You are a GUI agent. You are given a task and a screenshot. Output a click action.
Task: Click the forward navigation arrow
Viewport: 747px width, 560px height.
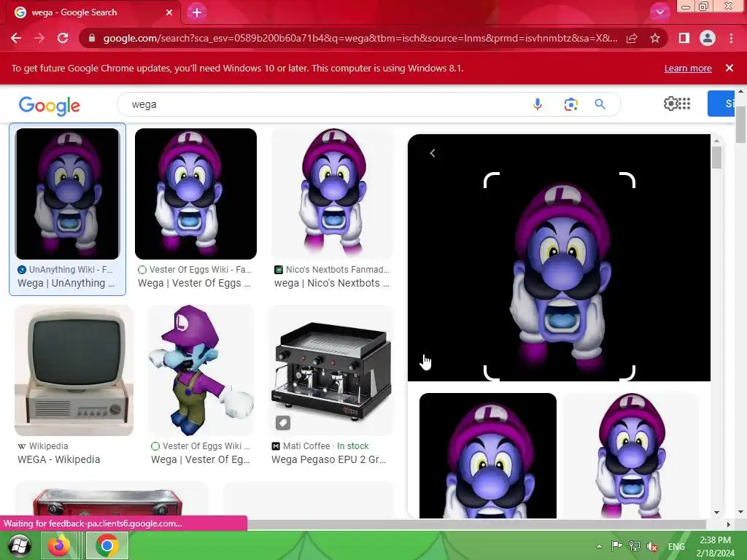pos(39,38)
